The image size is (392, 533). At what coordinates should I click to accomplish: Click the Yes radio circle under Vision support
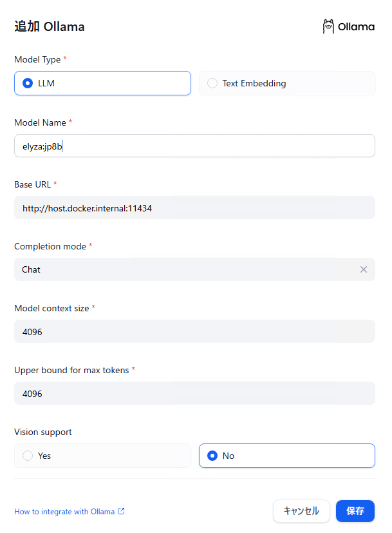point(27,456)
